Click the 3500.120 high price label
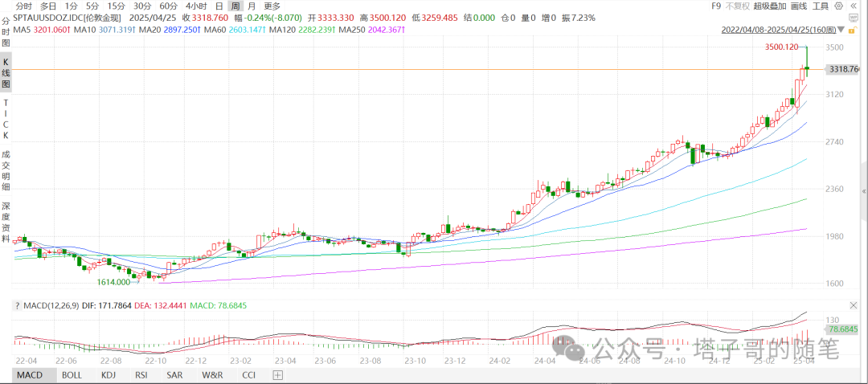The width and height of the screenshot is (868, 384). tap(782, 47)
